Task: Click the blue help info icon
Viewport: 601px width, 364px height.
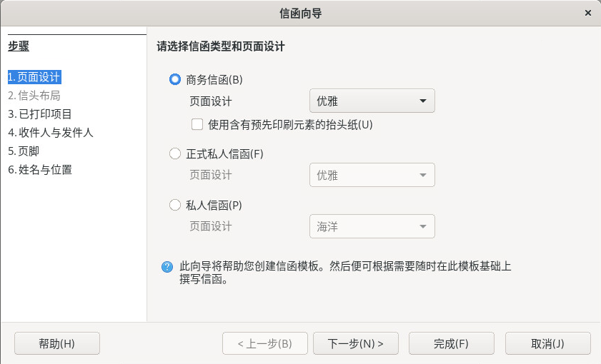Action: [167, 267]
